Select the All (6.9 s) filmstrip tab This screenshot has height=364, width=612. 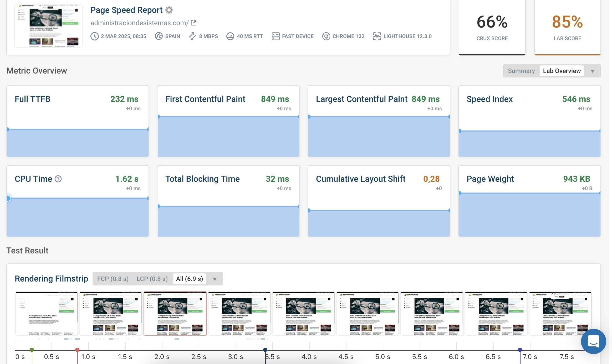pyautogui.click(x=190, y=279)
